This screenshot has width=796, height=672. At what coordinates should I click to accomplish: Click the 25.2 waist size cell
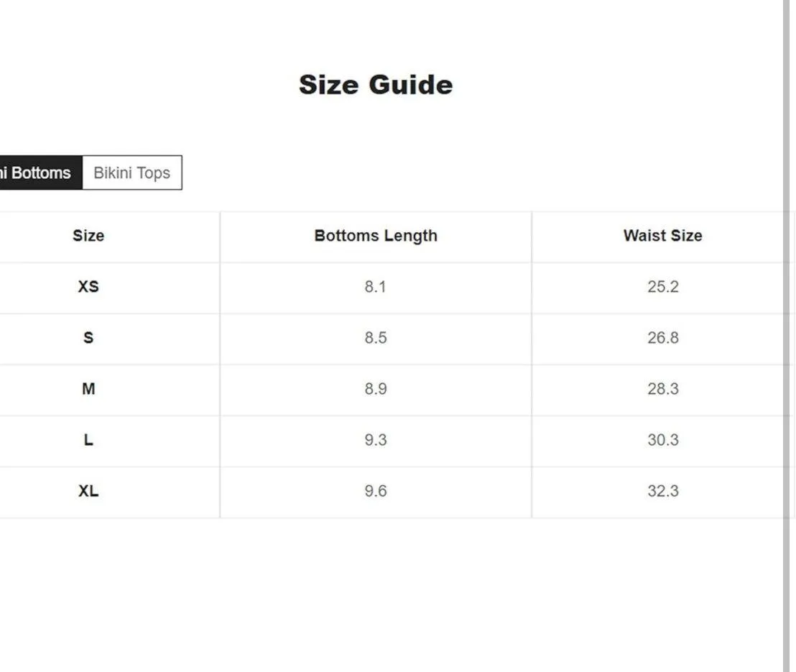pyautogui.click(x=662, y=287)
